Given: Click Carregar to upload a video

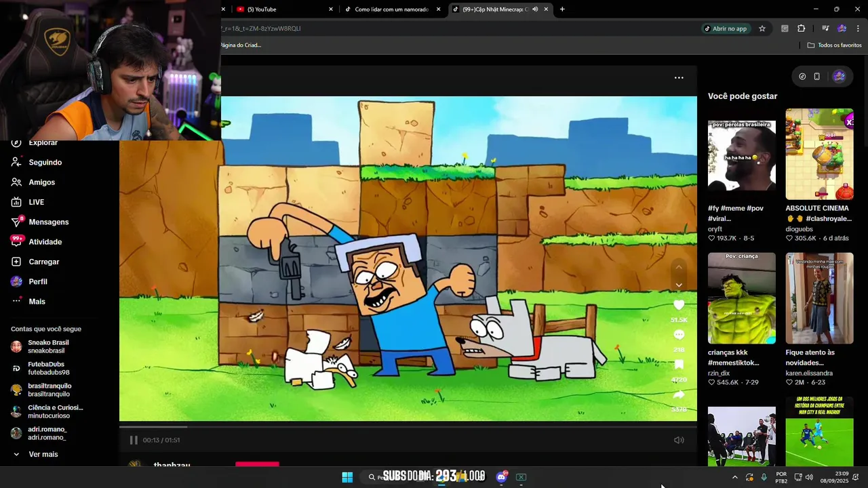Looking at the screenshot, I should click(x=43, y=262).
